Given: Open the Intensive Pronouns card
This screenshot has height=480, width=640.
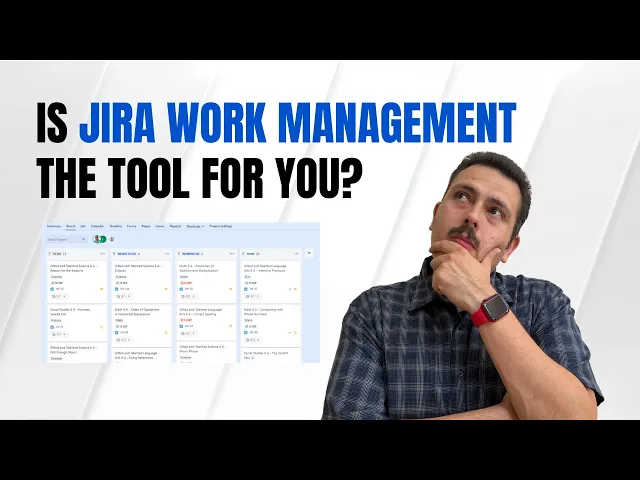Looking at the screenshot, I should pos(271,282).
